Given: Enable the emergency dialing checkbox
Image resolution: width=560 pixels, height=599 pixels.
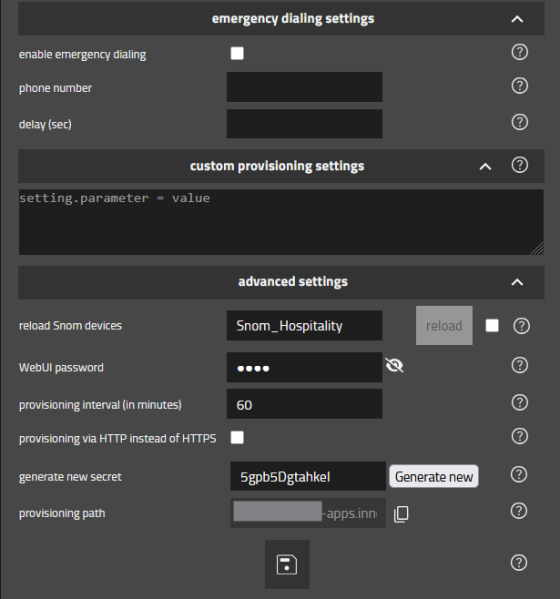Looking at the screenshot, I should click(237, 53).
